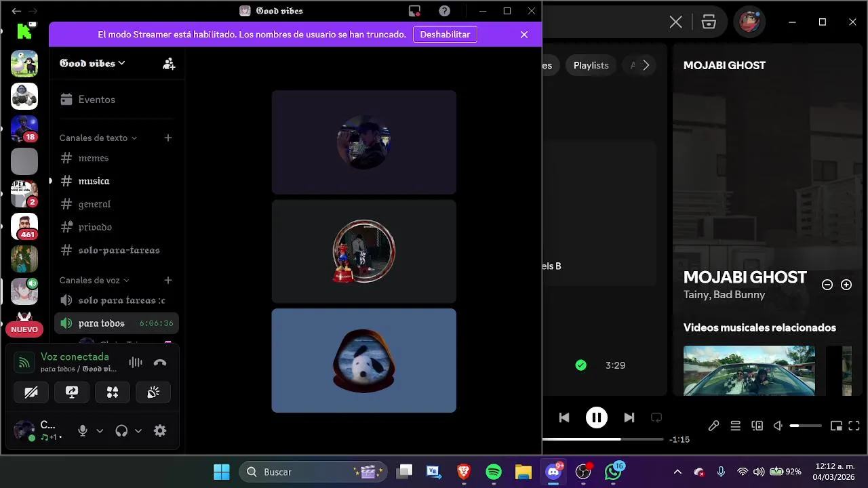Show more filter chips arrow in Spotify

click(x=646, y=66)
